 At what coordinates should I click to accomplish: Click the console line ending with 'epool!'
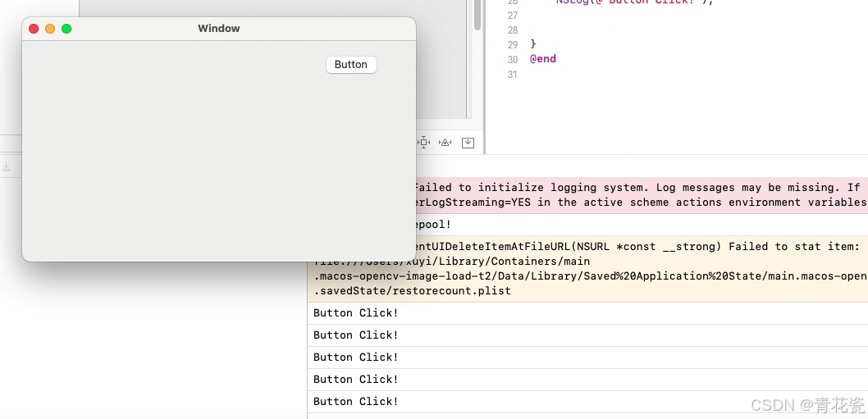point(641,225)
